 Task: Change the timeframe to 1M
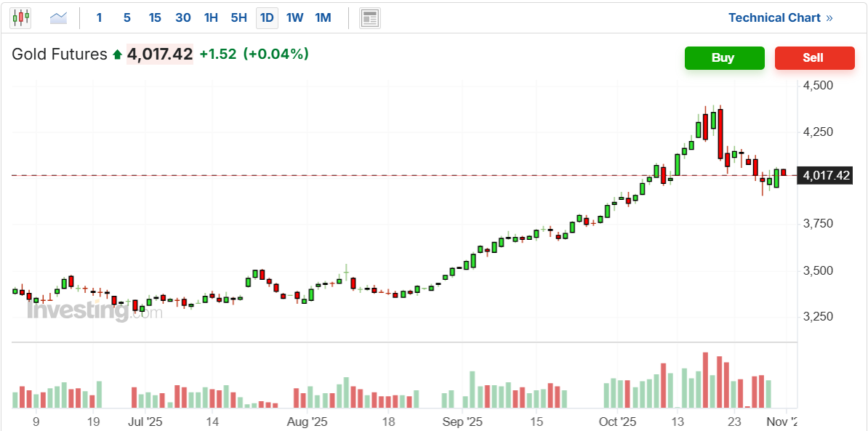pyautogui.click(x=323, y=17)
